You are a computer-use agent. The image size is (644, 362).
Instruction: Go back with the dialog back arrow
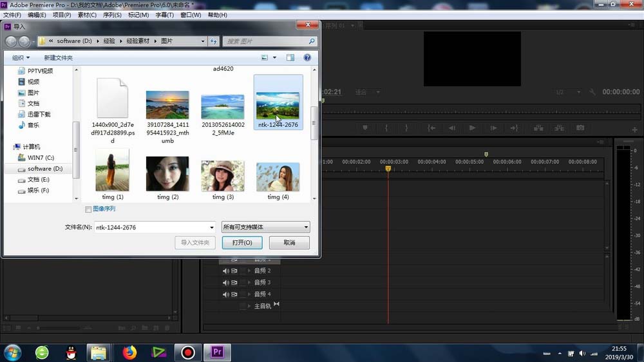(11, 41)
